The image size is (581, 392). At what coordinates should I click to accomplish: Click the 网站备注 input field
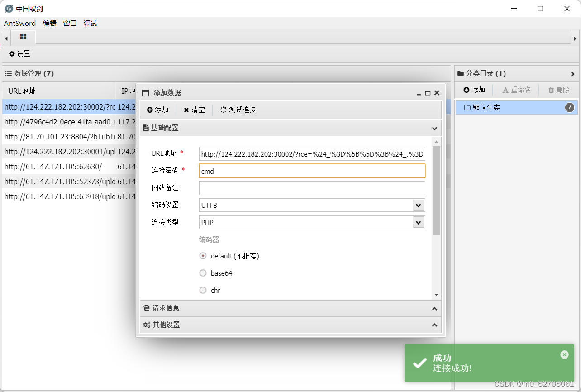pos(312,188)
